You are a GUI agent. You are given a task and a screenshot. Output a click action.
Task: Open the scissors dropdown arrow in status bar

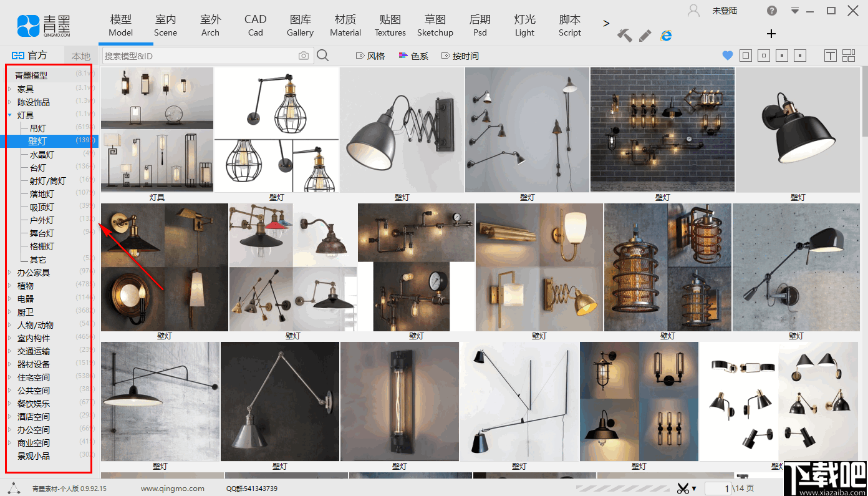(694, 489)
